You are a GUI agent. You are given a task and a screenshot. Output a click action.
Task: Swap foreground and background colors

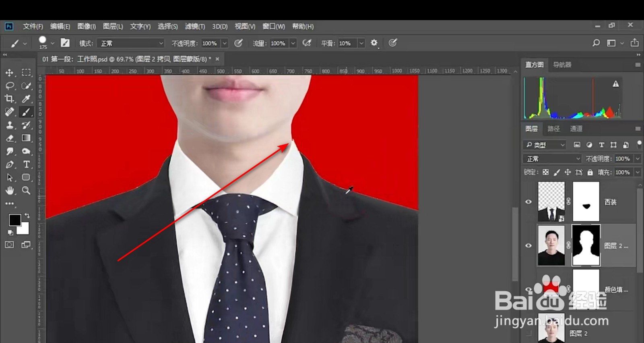coord(27,216)
